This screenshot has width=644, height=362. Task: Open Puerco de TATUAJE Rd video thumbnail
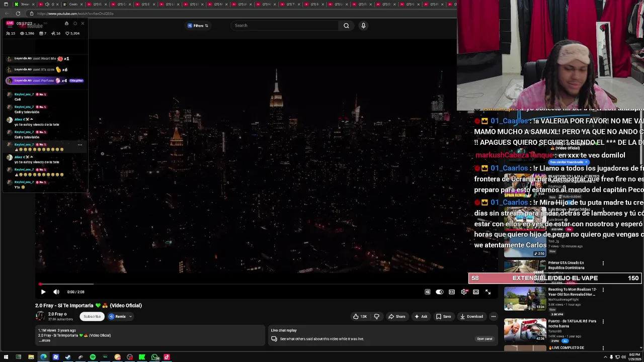click(x=525, y=330)
